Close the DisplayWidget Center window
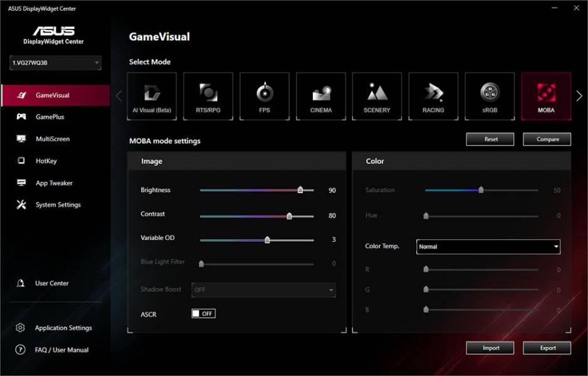The width and height of the screenshot is (588, 376). tap(576, 8)
